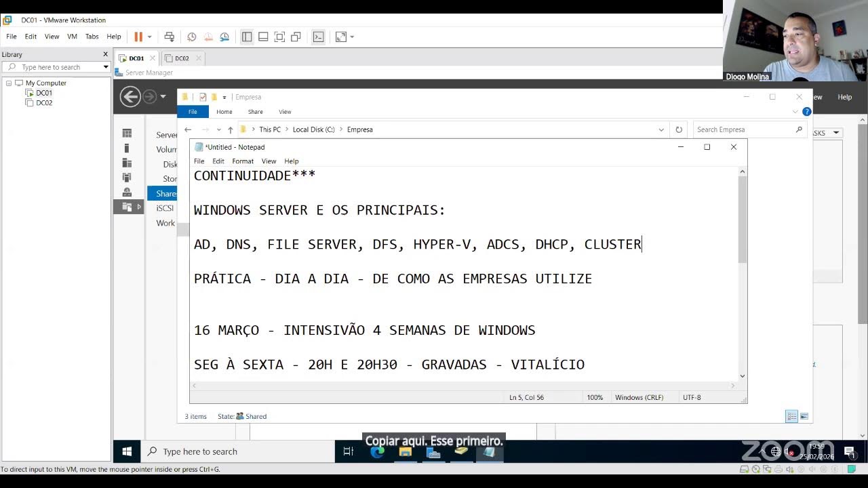Open recent locations dropdown in Explorer
The height and width of the screenshot is (488, 868).
[x=218, y=129]
